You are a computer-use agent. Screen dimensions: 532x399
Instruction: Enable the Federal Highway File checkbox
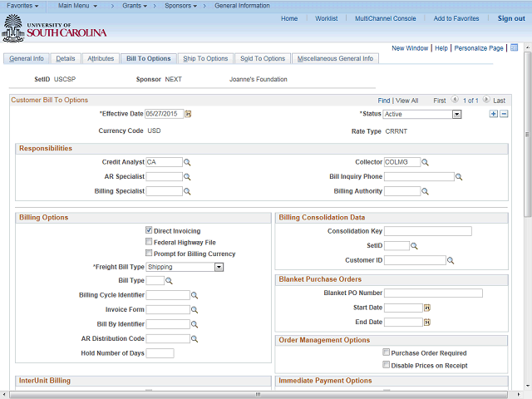[x=149, y=242]
